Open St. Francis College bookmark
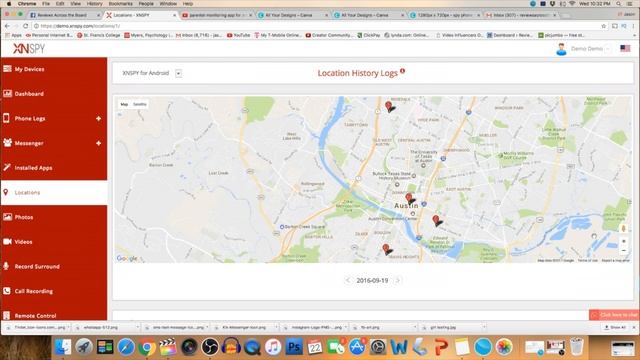This screenshot has height=360, width=640. [x=98, y=36]
